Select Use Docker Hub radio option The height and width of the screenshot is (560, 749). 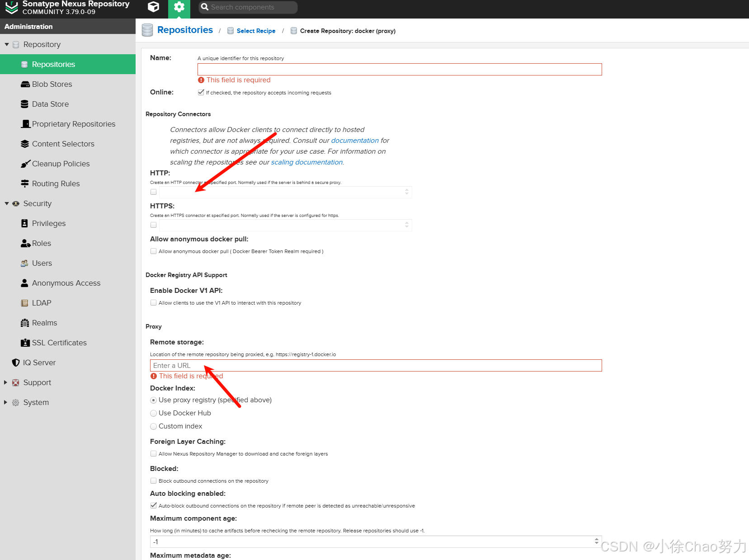pos(154,413)
